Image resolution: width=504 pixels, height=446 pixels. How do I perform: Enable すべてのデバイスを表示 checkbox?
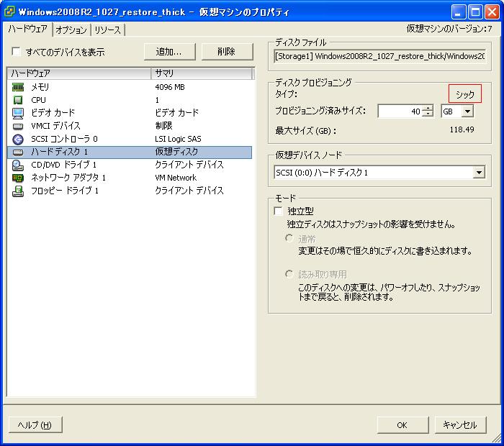coord(16,51)
